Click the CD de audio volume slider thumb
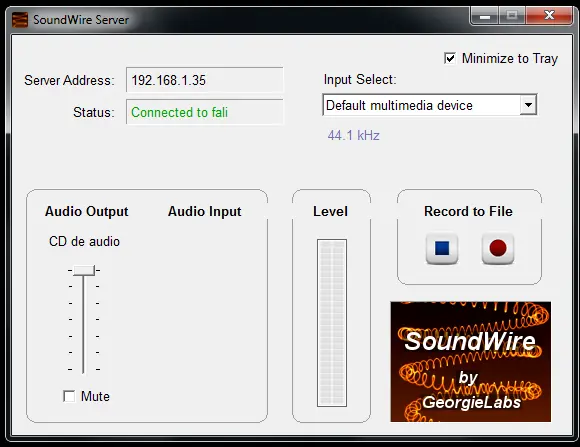The width and height of the screenshot is (580, 447). coord(84,270)
